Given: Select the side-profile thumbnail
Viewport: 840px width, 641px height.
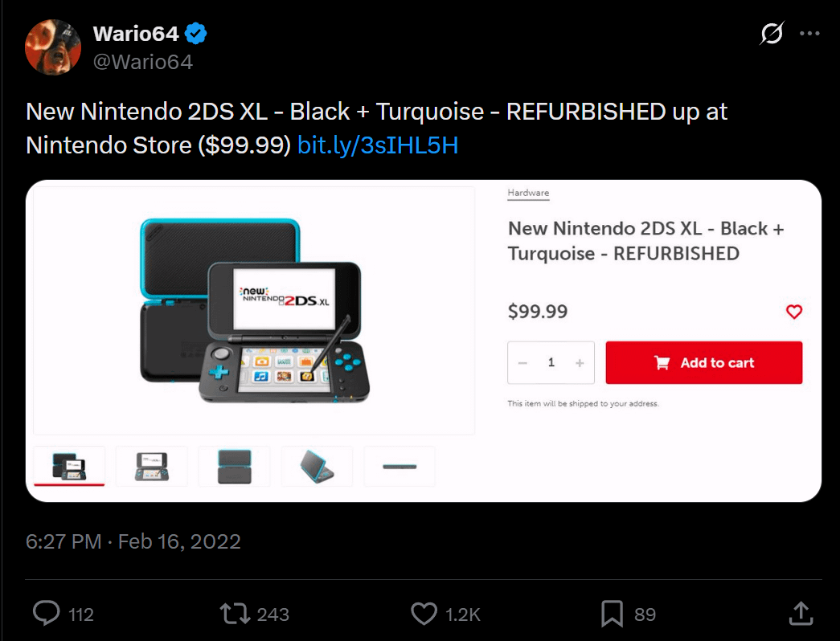Looking at the screenshot, I should (400, 467).
